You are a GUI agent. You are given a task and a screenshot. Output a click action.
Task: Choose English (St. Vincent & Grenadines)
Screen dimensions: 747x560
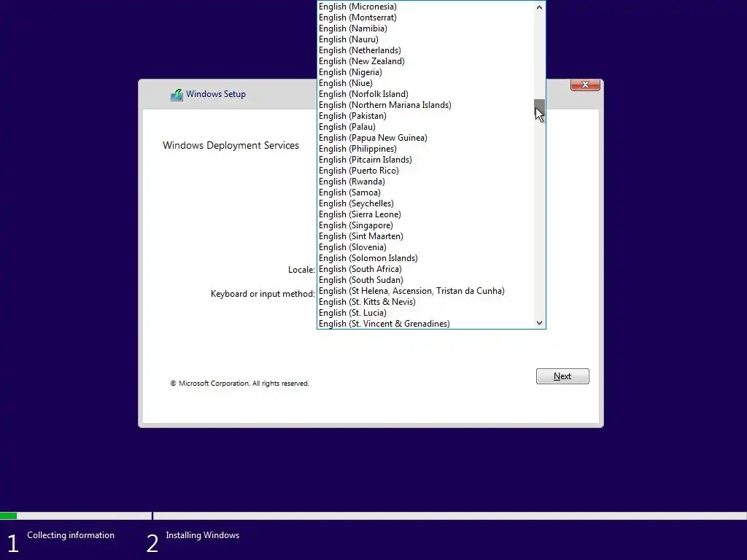pos(425,324)
